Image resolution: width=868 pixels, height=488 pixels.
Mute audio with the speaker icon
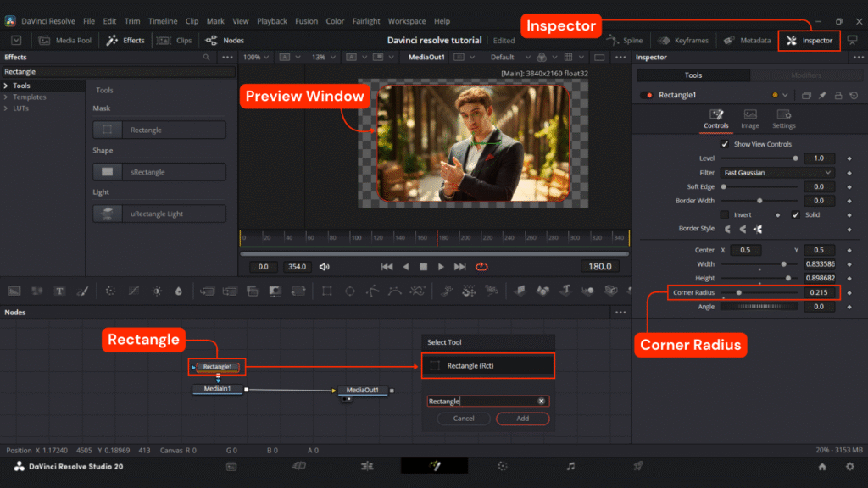pos(324,267)
